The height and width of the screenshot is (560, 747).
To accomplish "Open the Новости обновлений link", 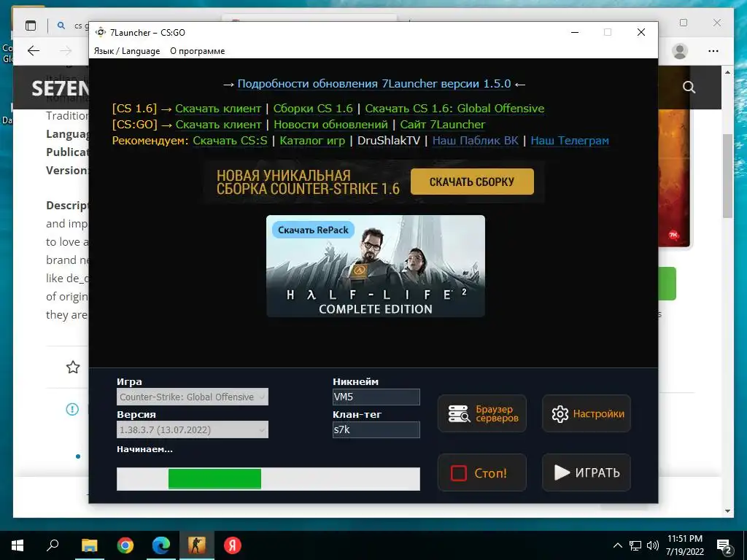I will pyautogui.click(x=330, y=125).
